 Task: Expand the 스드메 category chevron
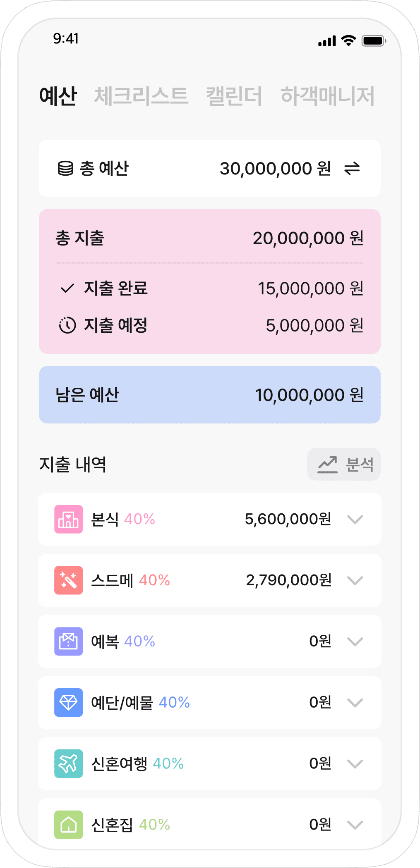click(x=355, y=580)
